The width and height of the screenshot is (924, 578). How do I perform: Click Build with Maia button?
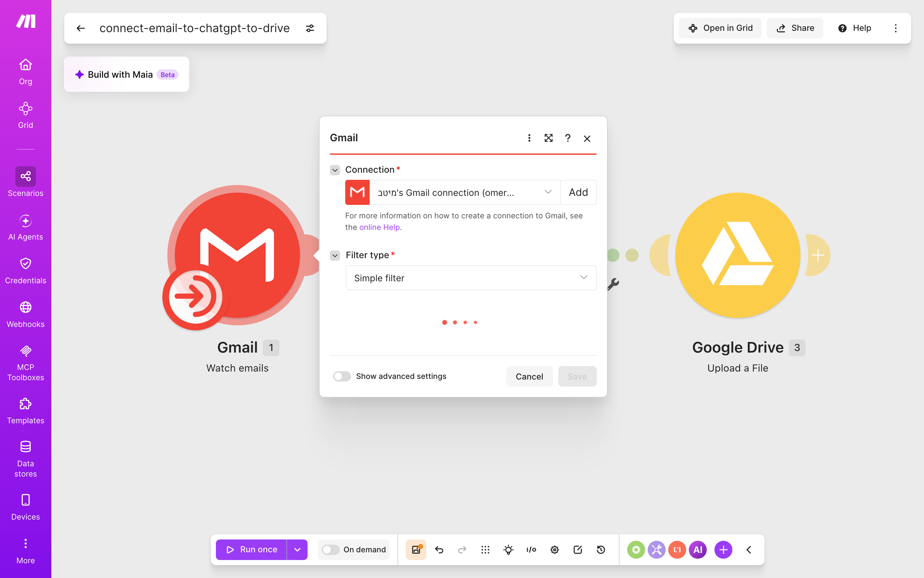[126, 74]
